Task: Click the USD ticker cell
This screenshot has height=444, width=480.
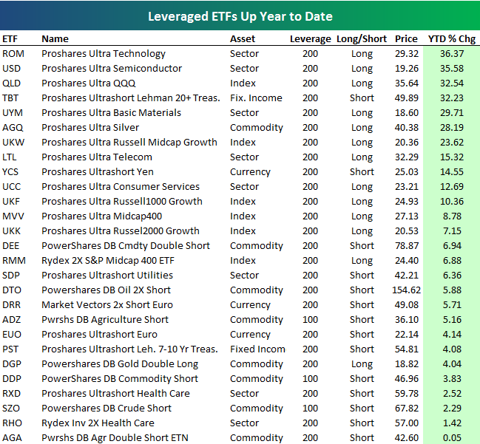Action: pyautogui.click(x=11, y=68)
